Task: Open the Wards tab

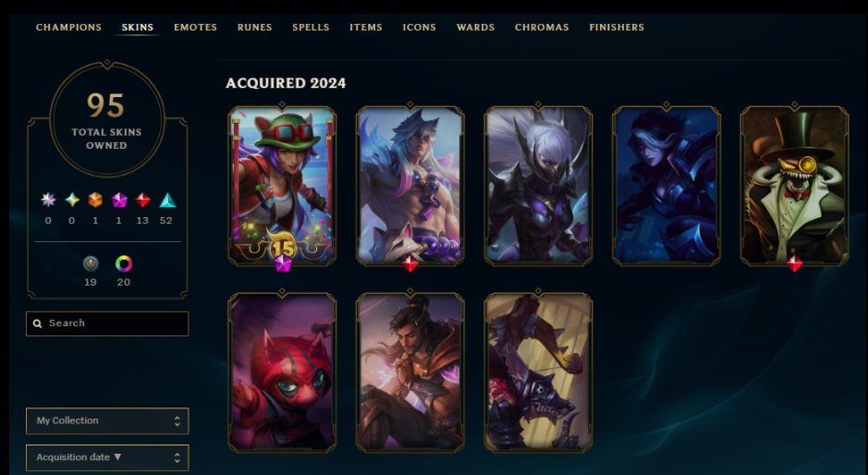Action: click(x=475, y=27)
